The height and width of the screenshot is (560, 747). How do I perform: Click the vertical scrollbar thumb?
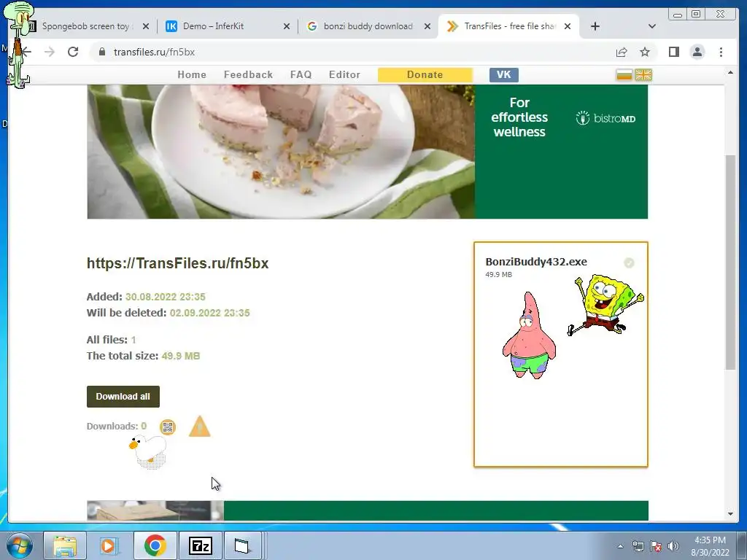click(x=730, y=262)
